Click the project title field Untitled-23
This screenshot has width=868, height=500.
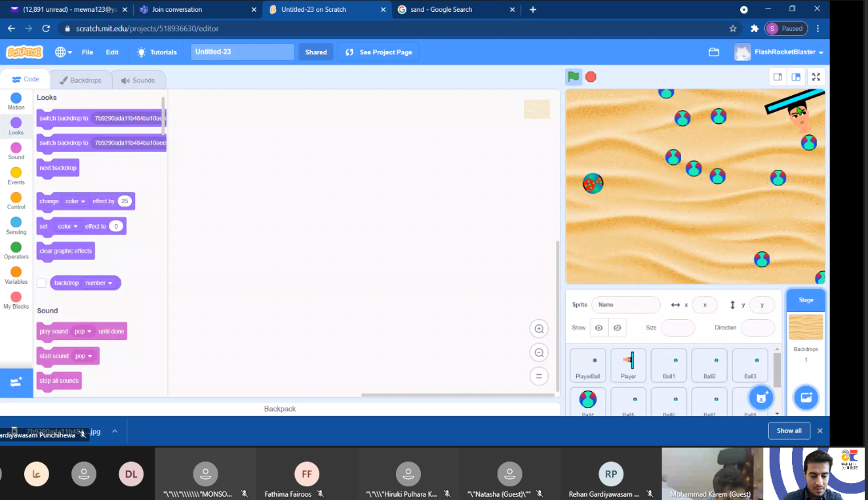[x=242, y=52]
